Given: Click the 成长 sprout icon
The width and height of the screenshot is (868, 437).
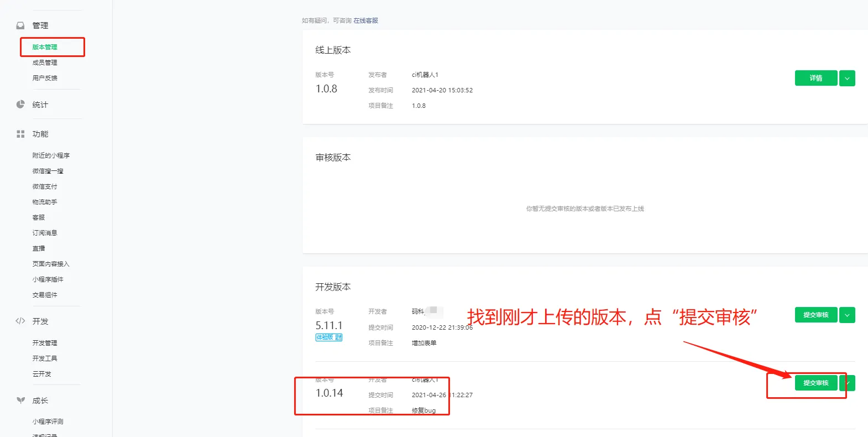Looking at the screenshot, I should tap(20, 400).
